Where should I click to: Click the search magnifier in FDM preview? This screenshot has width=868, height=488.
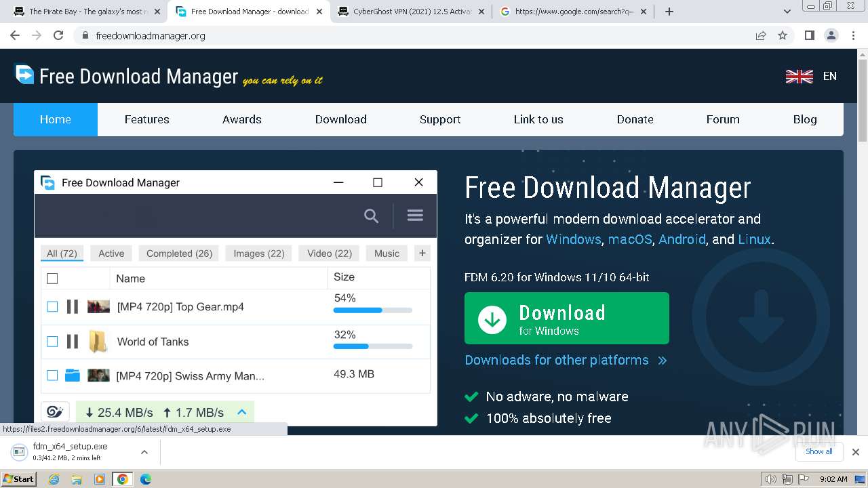[371, 216]
